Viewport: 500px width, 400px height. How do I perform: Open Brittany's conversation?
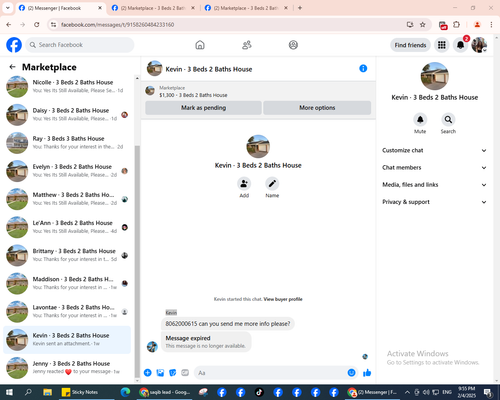(67, 255)
